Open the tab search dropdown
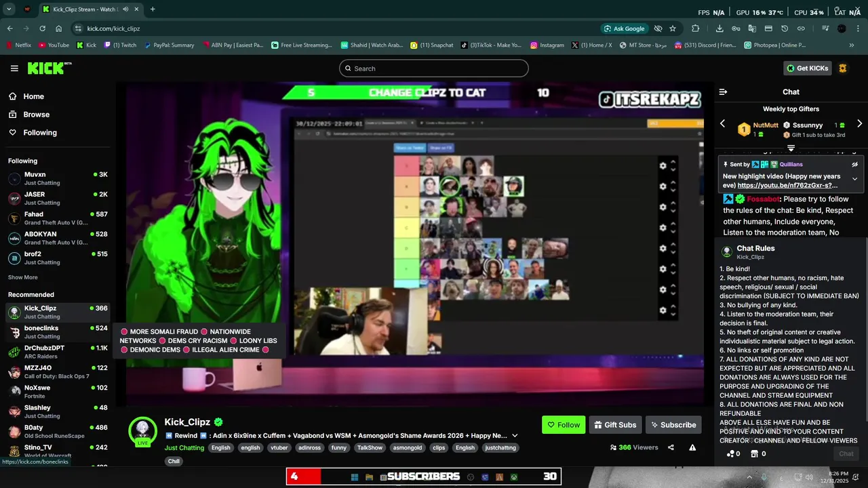 [x=9, y=9]
